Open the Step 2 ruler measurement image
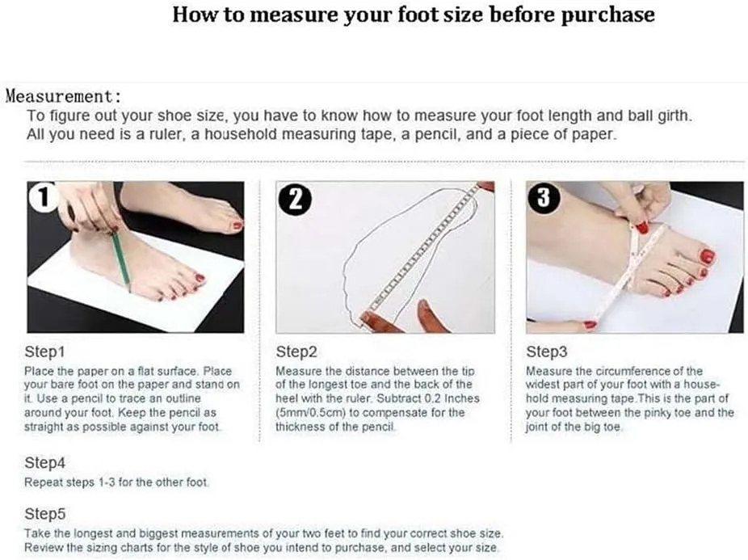Viewport: 748px width, 560px height. click(x=385, y=257)
